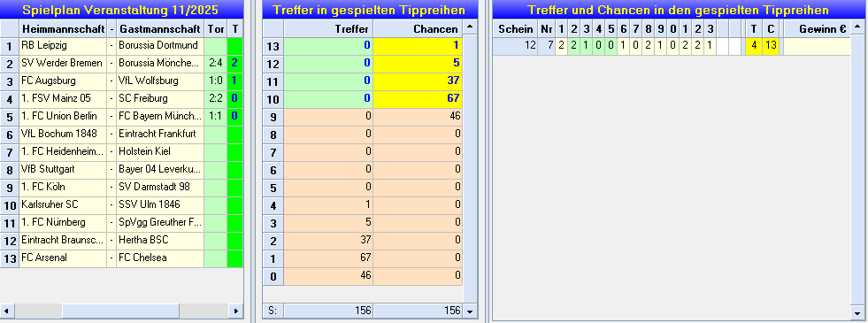Click the Chancen column header
The height and width of the screenshot is (323, 868).
click(x=418, y=28)
